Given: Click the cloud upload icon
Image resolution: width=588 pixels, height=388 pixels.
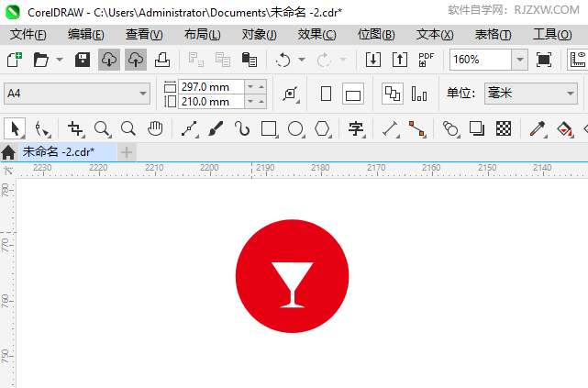Looking at the screenshot, I should click(x=136, y=60).
